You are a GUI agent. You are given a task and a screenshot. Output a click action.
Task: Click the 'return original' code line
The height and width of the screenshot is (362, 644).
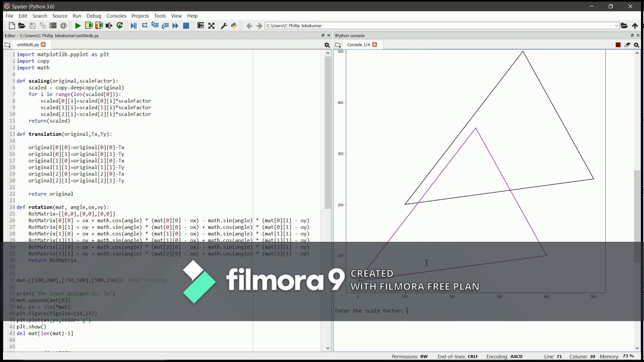coord(51,194)
